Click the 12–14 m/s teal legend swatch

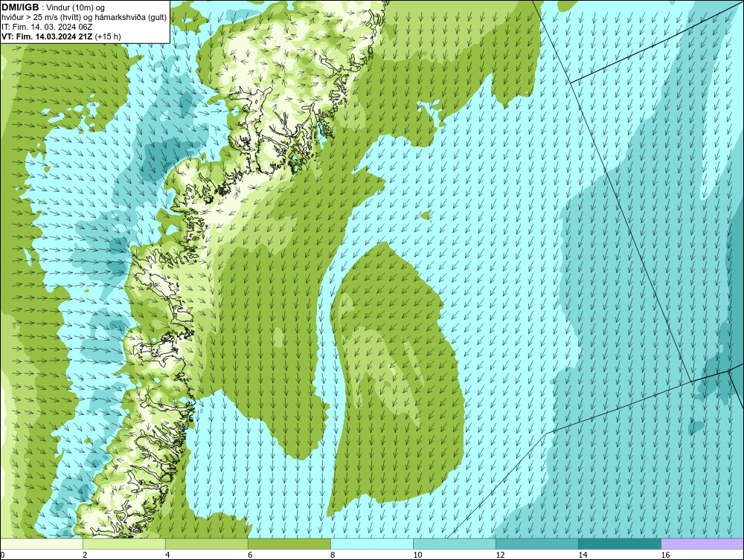[536, 544]
